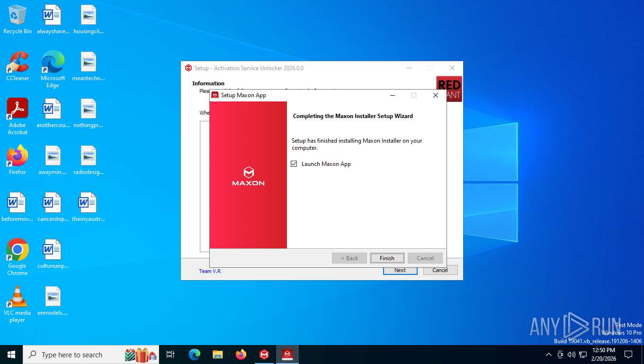Open the taskbar clock and calendar
Screen dimensions: 644x364
pos(603,355)
